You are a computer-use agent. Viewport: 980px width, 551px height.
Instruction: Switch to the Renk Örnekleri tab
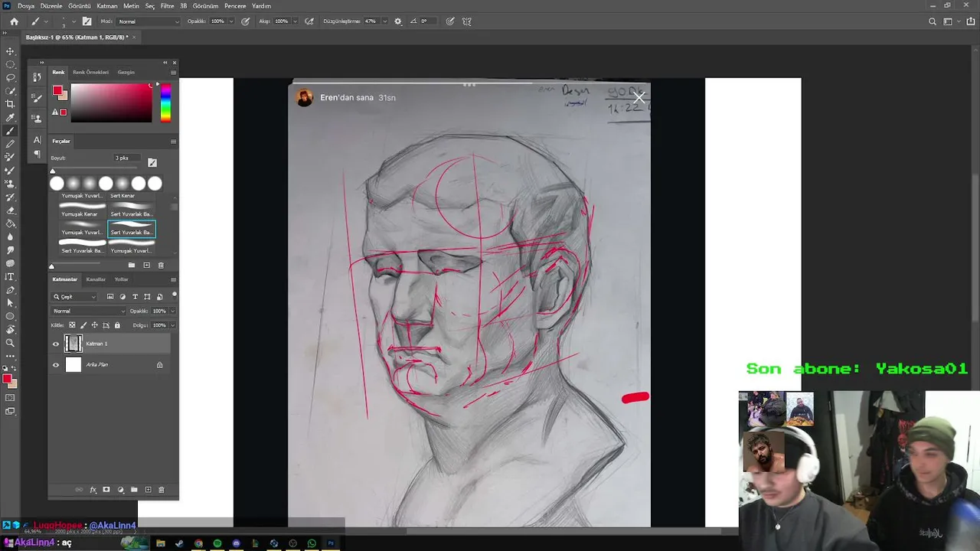90,72
